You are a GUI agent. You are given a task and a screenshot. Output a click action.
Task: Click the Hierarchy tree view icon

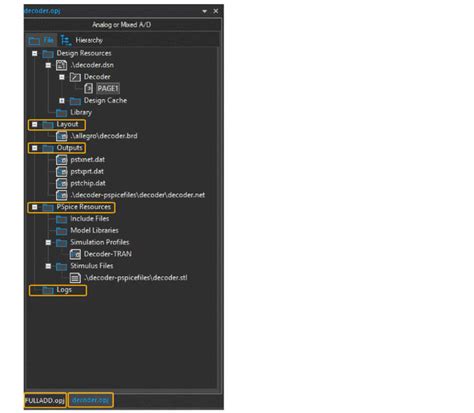click(66, 40)
